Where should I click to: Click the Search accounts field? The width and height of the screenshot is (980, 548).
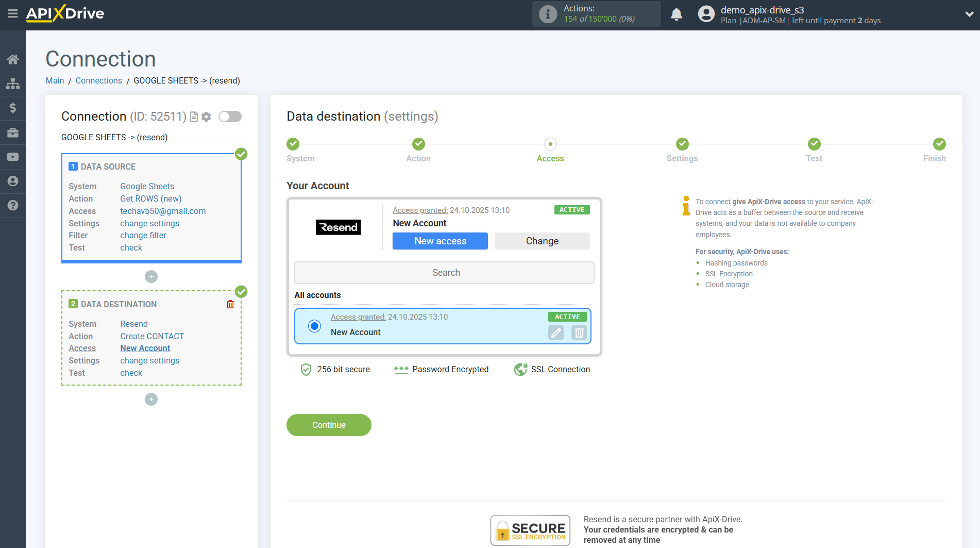coord(444,272)
